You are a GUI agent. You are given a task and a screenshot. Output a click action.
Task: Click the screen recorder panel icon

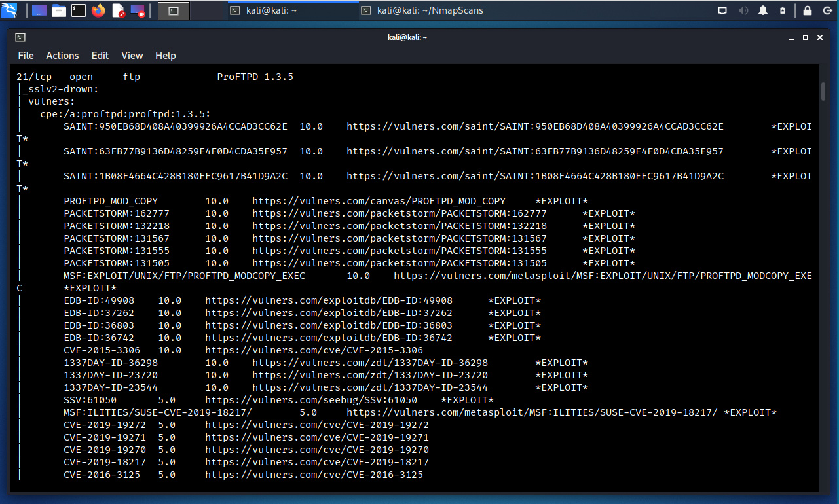(x=138, y=10)
